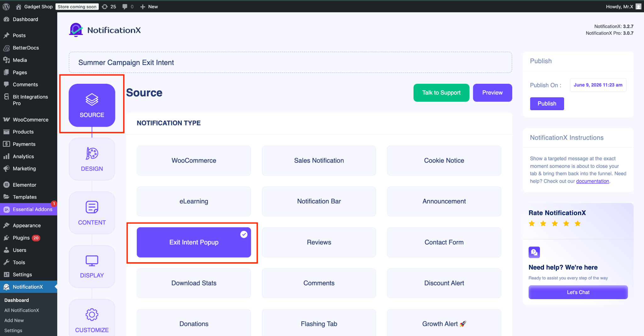This screenshot has width=644, height=336.
Task: Click the Plugins plug icon
Action: [6, 238]
